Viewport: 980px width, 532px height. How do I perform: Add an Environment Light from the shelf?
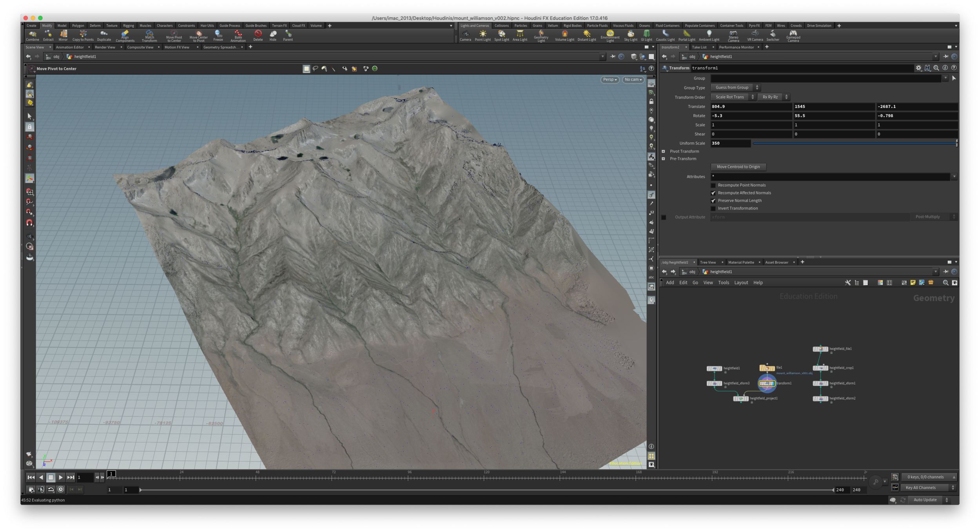[x=610, y=36]
